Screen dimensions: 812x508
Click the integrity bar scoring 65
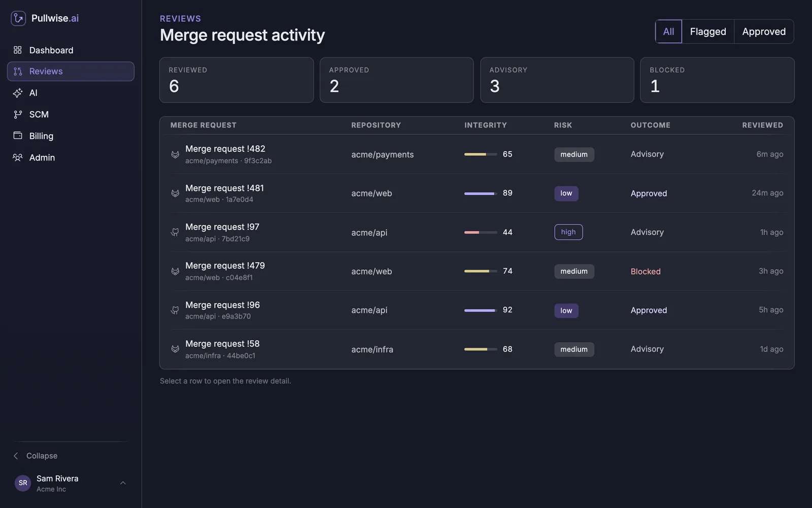click(481, 154)
